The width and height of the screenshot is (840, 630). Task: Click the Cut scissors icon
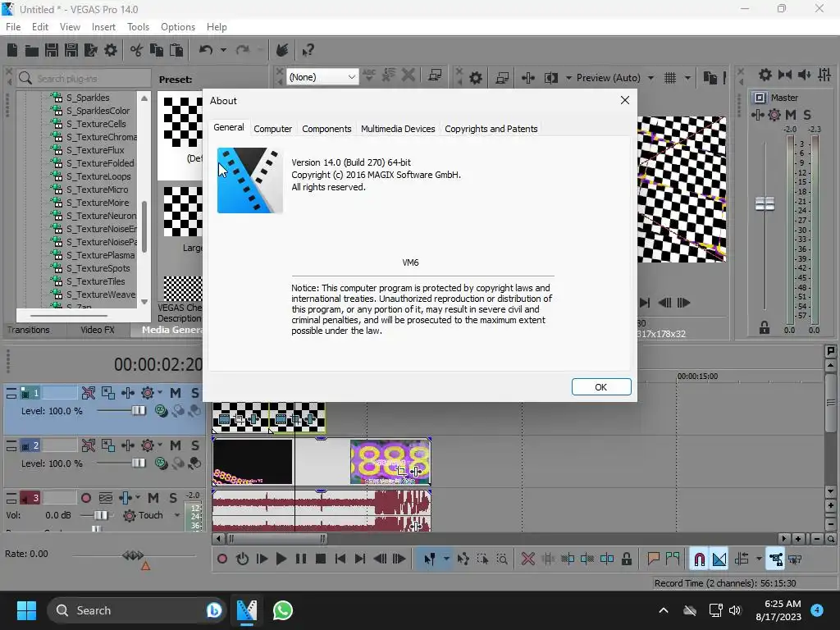pos(137,50)
